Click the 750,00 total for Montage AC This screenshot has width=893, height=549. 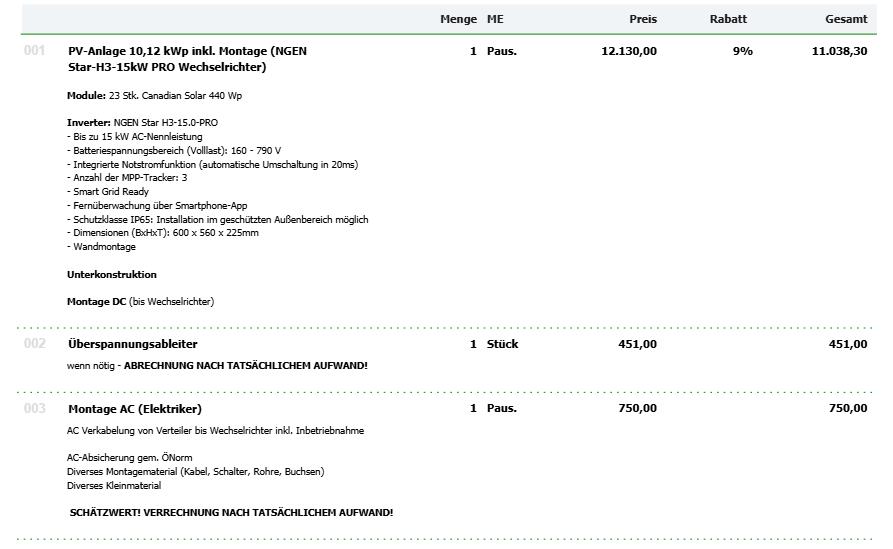(x=847, y=409)
